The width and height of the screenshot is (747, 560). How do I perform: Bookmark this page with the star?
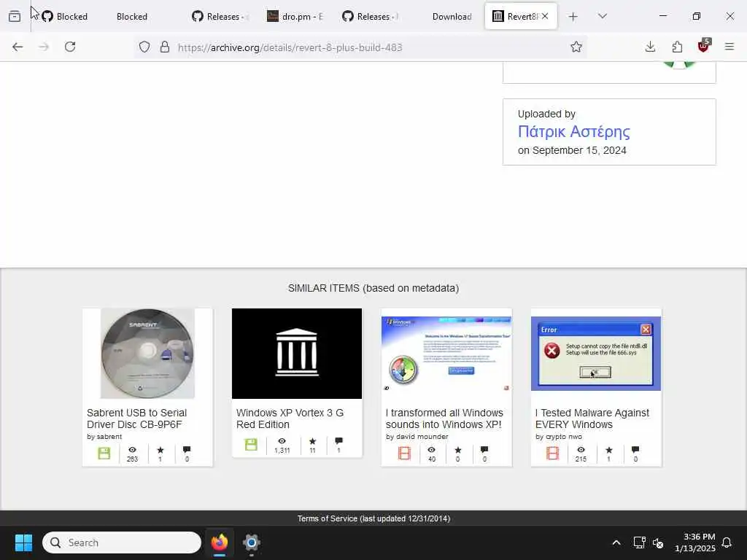pos(576,47)
